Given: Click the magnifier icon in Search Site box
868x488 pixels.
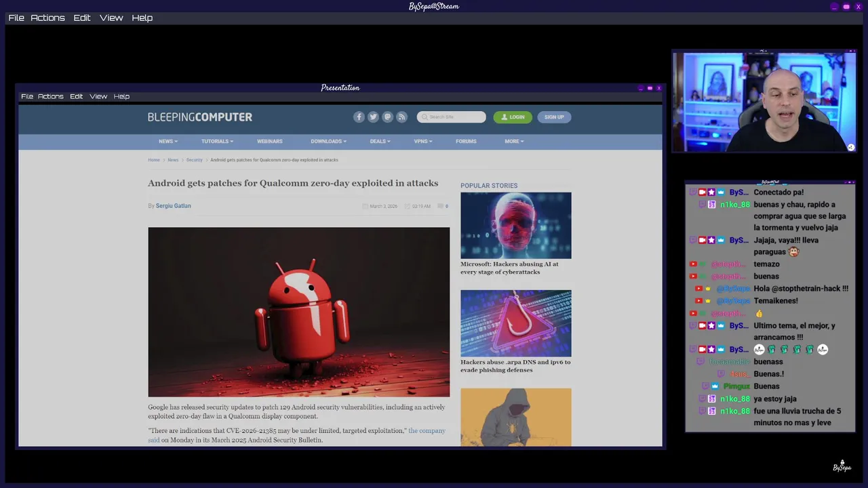Looking at the screenshot, I should (425, 117).
